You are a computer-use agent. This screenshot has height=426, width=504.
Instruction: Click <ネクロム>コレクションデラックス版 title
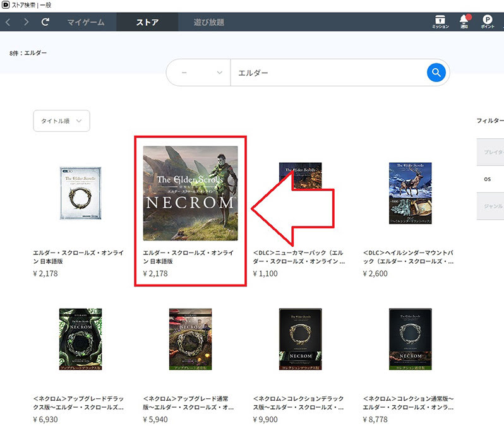tap(298, 403)
